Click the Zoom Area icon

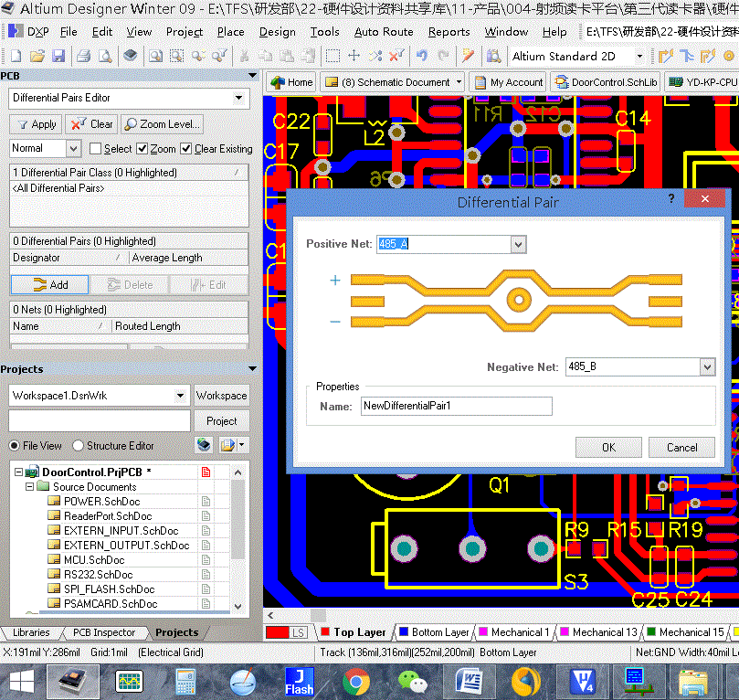176,56
